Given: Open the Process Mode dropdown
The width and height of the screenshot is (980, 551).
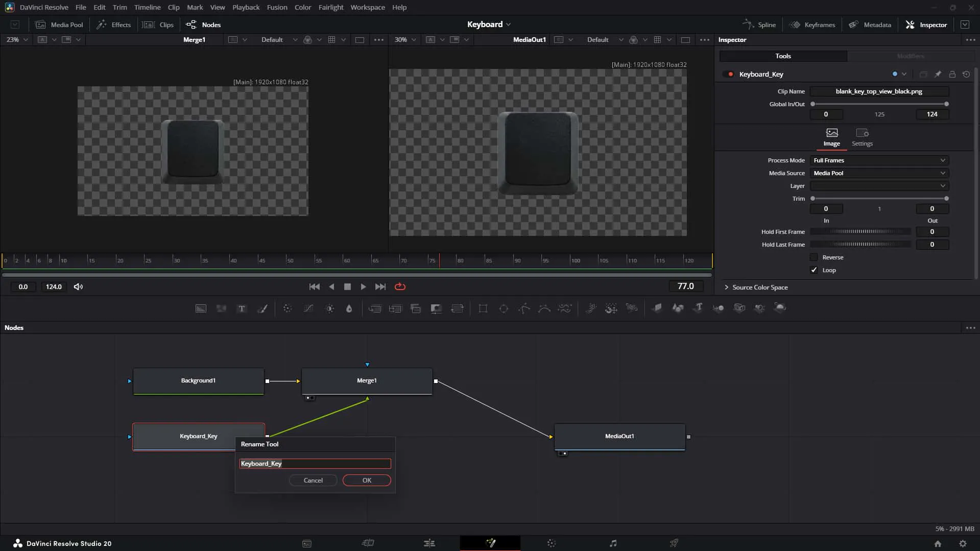Looking at the screenshot, I should (879, 160).
